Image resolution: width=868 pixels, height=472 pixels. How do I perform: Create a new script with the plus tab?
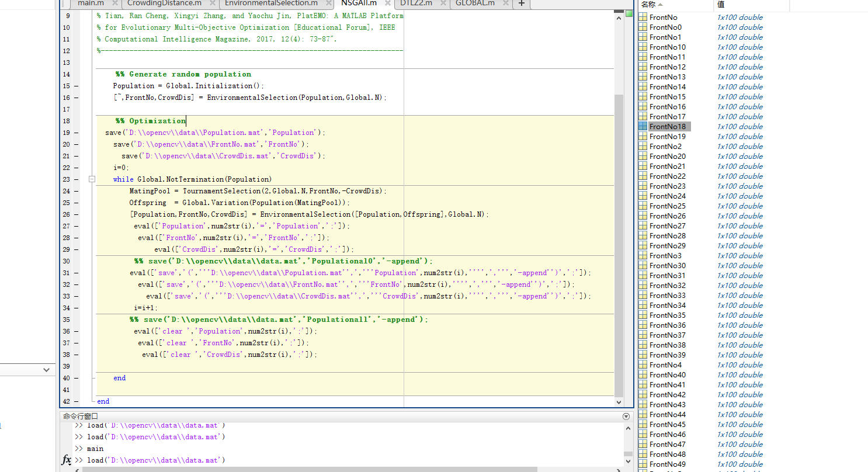(521, 4)
